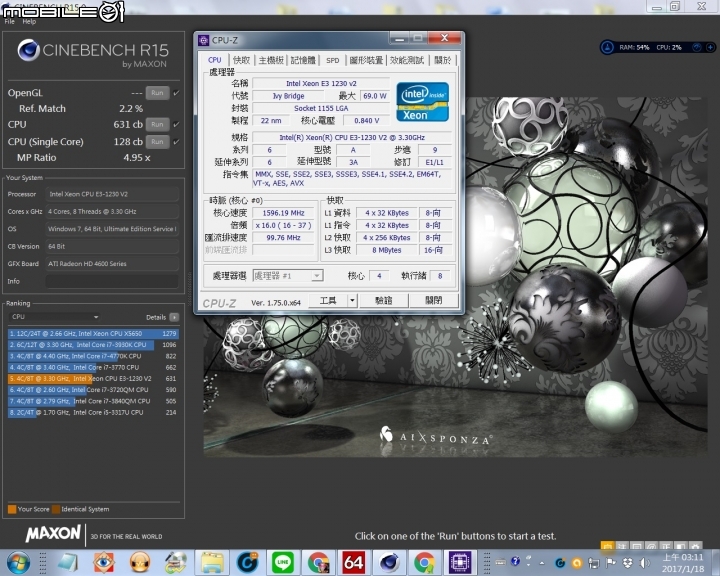720x576 pixels.
Task: Click the Cinebench R15 sphere logo
Action: pyautogui.click(x=28, y=50)
